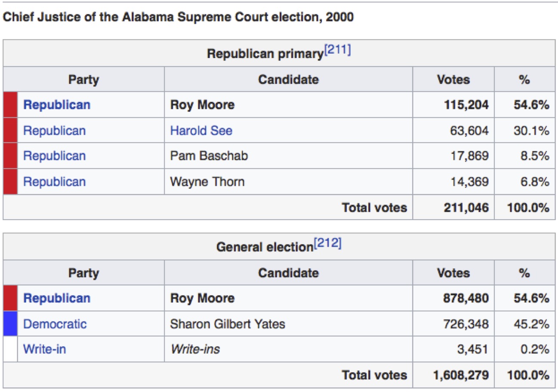Click Republican link in Pam Baschab row
Screen dimensions: 558x392
pyautogui.click(x=54, y=156)
